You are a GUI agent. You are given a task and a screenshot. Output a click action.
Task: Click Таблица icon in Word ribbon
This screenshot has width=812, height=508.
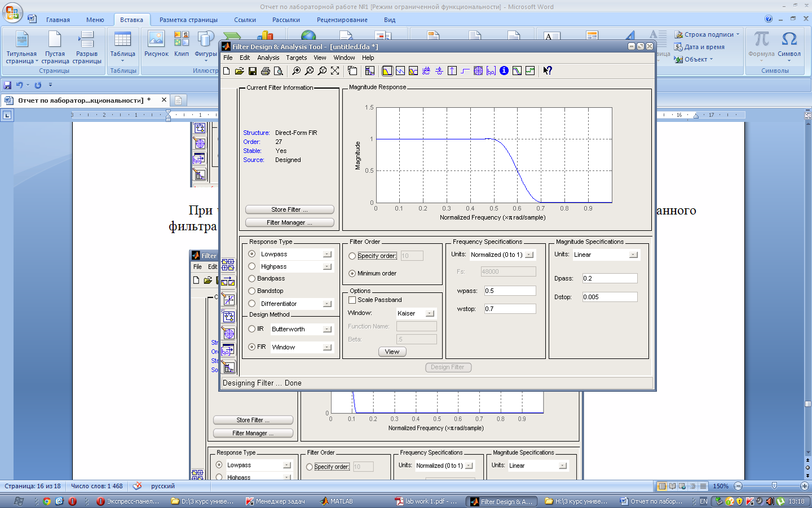point(122,45)
